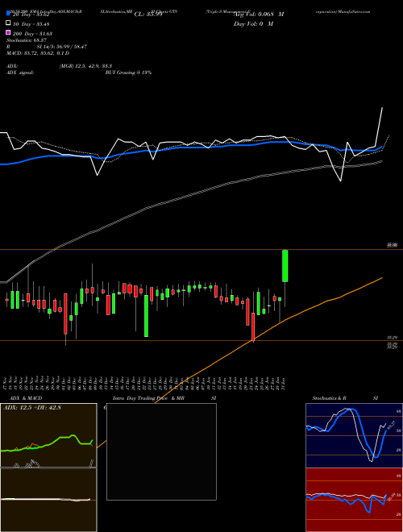The image size is (403, 532).
Task: Click the 'MACD: 35.72, 35.62, 0.1 D' line
Action: (x=38, y=53)
